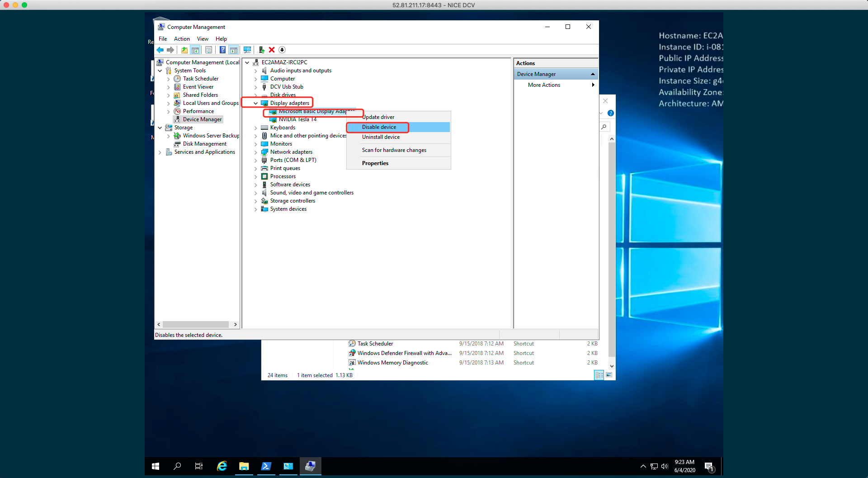Click More Actions in the Actions pane
This screenshot has width=868, height=478.
click(544, 85)
